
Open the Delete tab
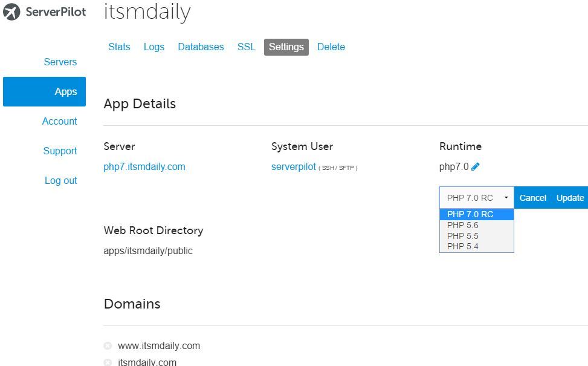[x=331, y=47]
